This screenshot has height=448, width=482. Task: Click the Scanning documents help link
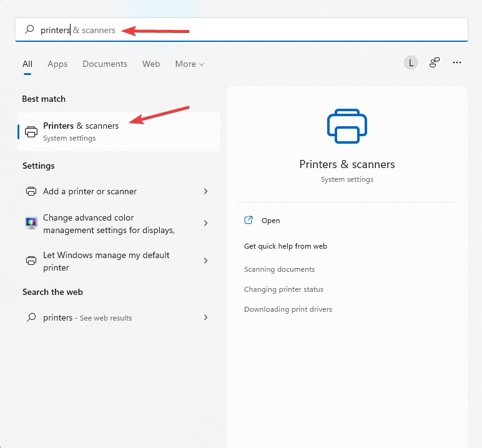coord(279,269)
